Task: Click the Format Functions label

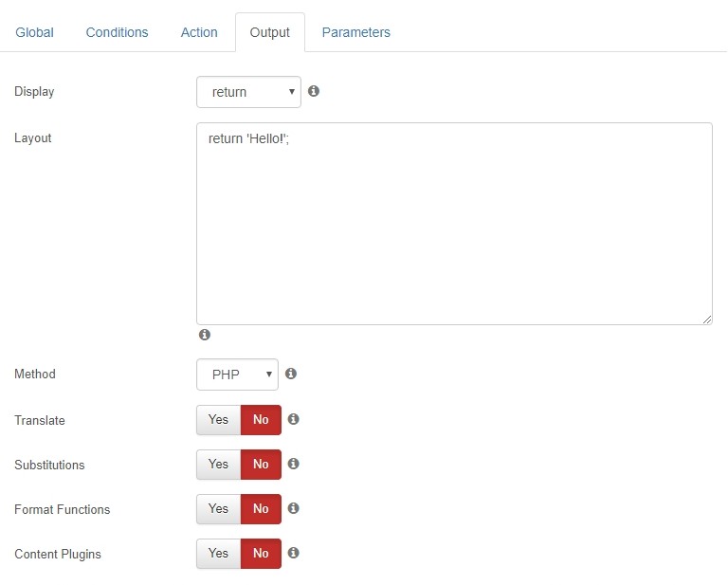Action: point(63,509)
